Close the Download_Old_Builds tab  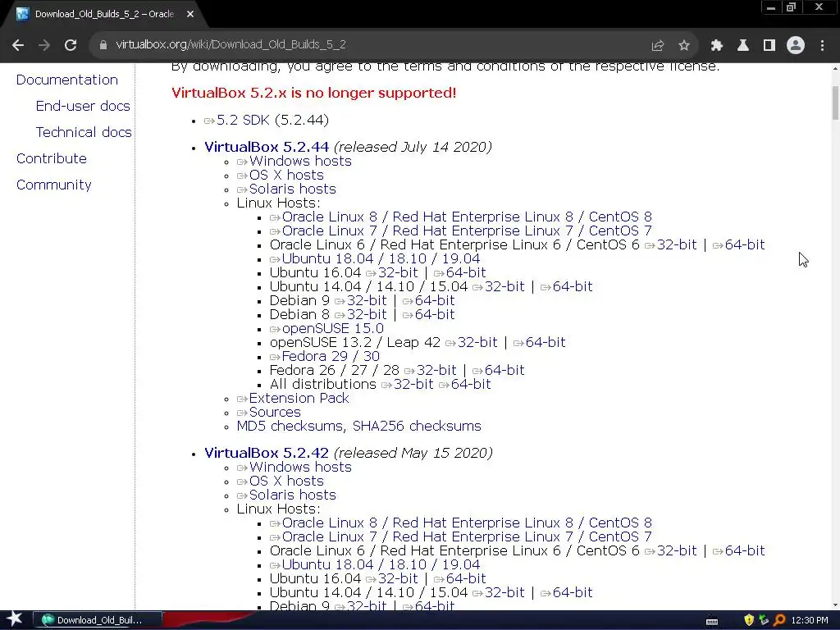coord(190,15)
